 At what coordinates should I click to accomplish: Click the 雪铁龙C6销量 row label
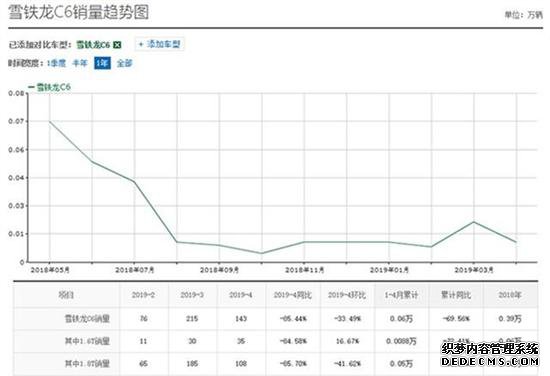click(87, 318)
